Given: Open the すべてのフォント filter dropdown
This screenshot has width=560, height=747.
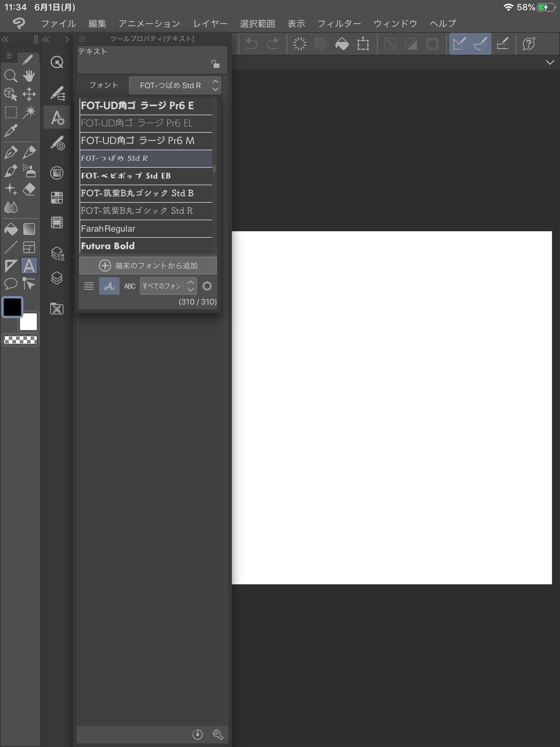Looking at the screenshot, I should [x=168, y=286].
